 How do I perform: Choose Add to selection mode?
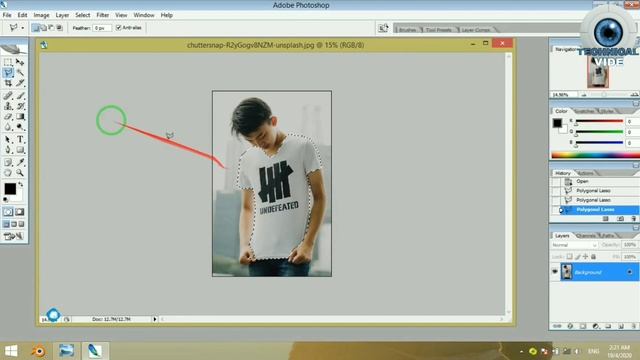pos(44,28)
